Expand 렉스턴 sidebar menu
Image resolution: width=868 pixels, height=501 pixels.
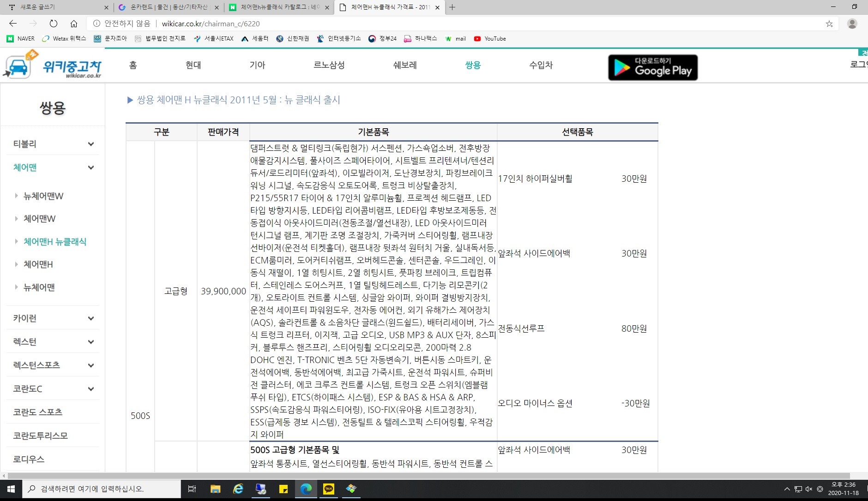[53, 342]
